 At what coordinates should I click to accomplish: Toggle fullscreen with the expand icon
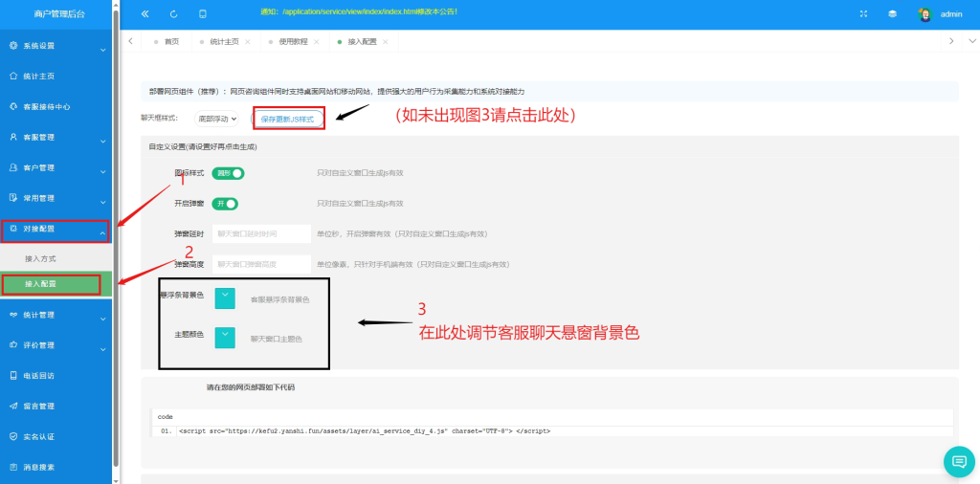point(864,13)
